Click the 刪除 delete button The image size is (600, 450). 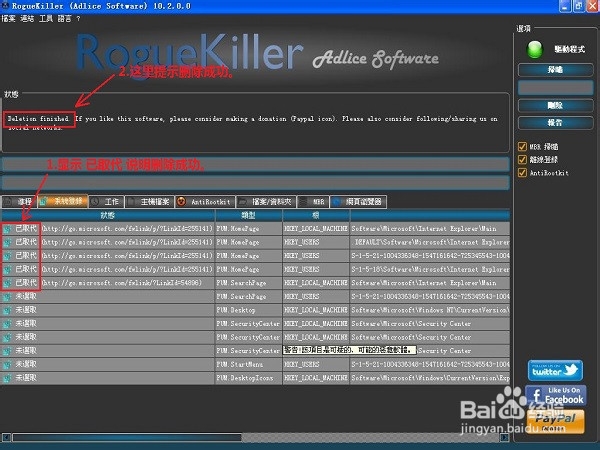click(x=555, y=105)
